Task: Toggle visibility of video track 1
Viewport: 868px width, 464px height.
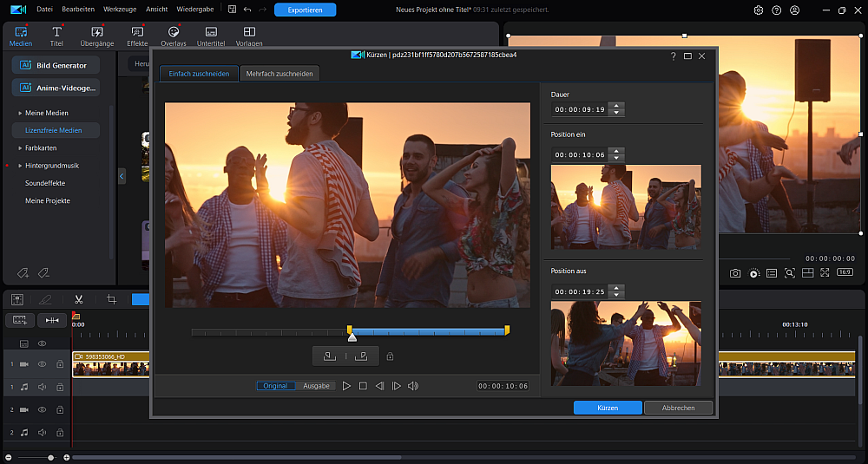Action: [x=42, y=364]
